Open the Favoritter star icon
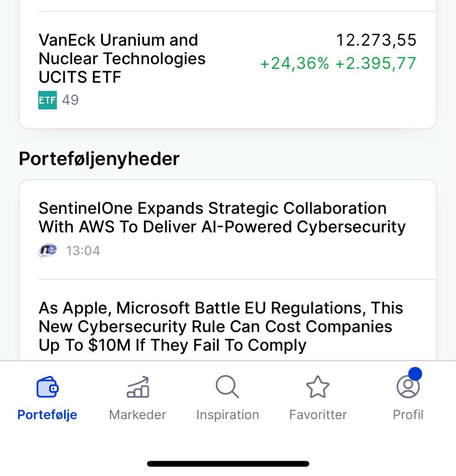 click(x=318, y=387)
